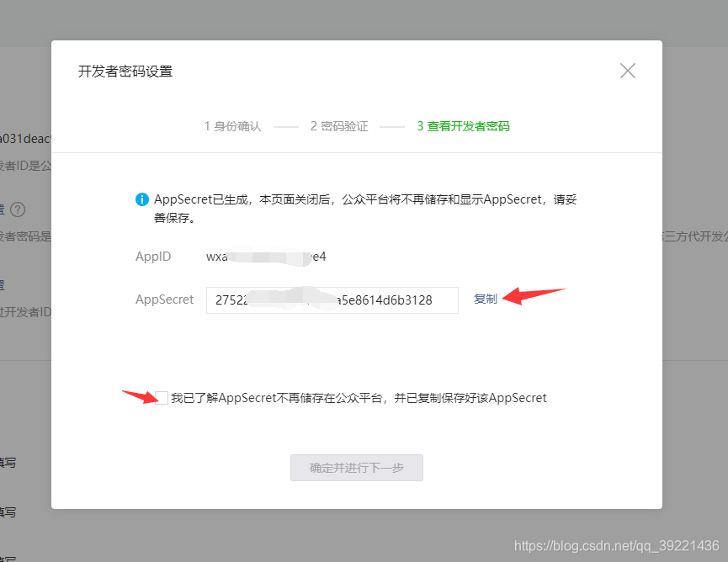This screenshot has height=562, width=728.
Task: Click the question mark help icon behind dialog
Action: [x=18, y=209]
